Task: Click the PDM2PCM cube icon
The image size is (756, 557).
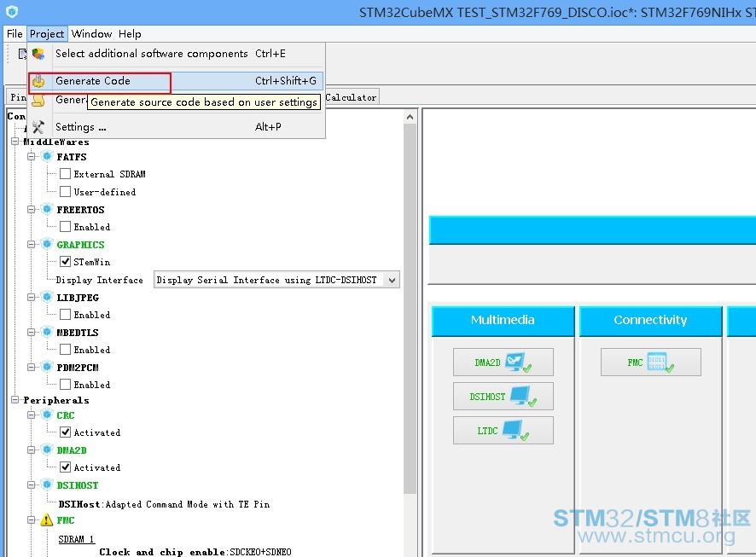Action: (47, 367)
